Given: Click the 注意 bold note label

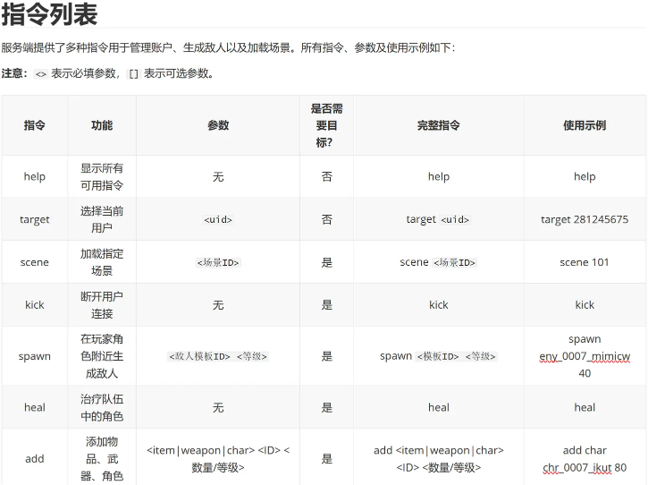Looking at the screenshot, I should 14,73.
